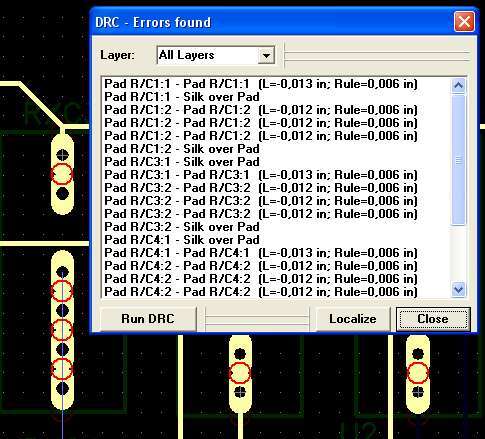Click scrollbar up arrow in error list

(458, 86)
